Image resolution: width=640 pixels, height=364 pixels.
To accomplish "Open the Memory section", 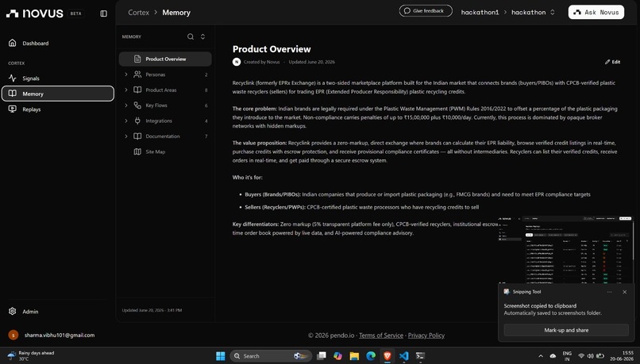I will tap(58, 94).
